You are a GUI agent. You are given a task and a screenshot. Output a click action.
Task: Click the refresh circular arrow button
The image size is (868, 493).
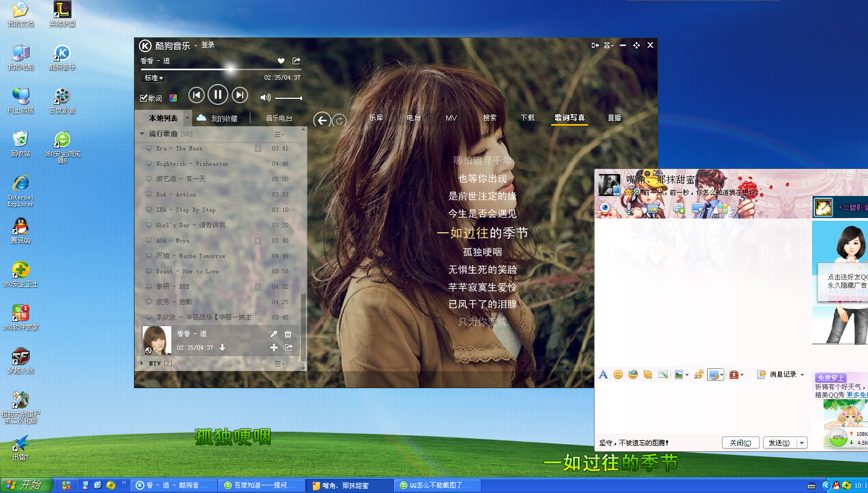tap(340, 120)
